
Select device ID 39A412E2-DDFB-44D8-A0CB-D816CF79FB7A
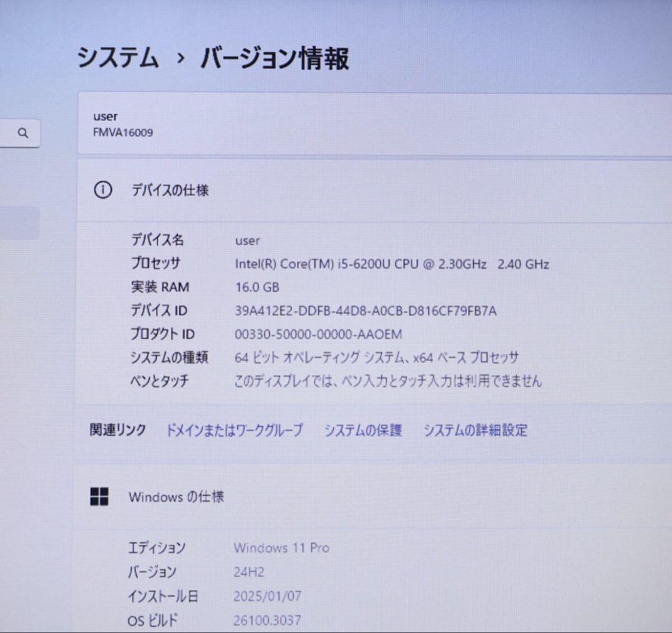click(x=366, y=310)
